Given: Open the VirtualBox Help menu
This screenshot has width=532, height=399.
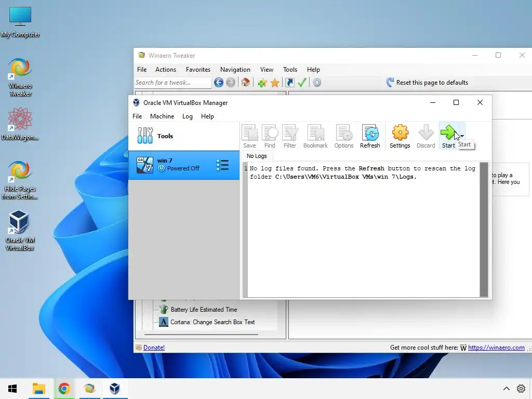Looking at the screenshot, I should click(x=207, y=116).
